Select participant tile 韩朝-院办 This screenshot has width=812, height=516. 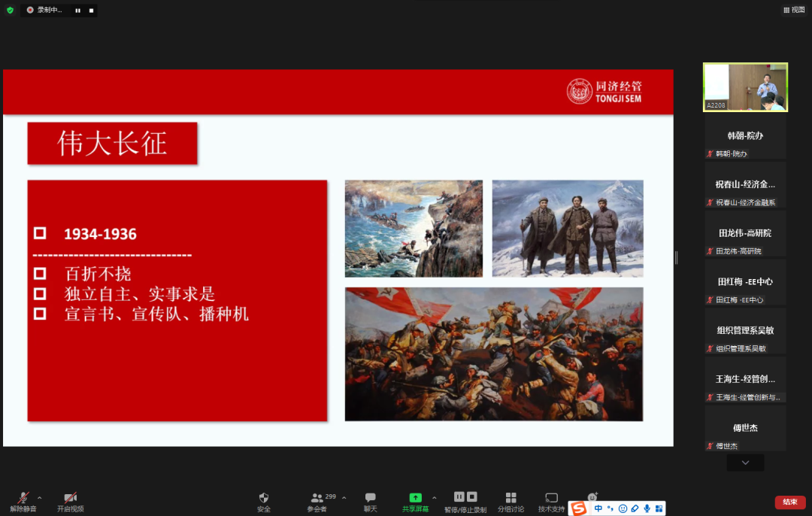point(745,137)
